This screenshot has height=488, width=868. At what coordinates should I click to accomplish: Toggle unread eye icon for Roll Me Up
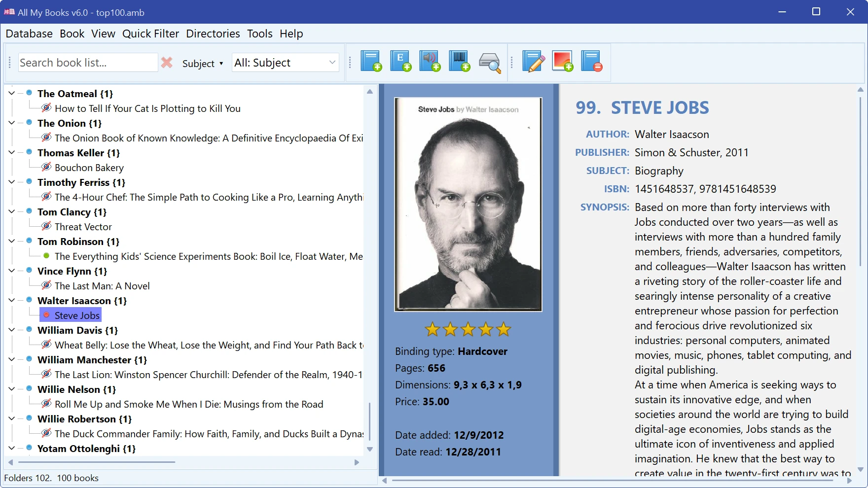[x=46, y=403]
